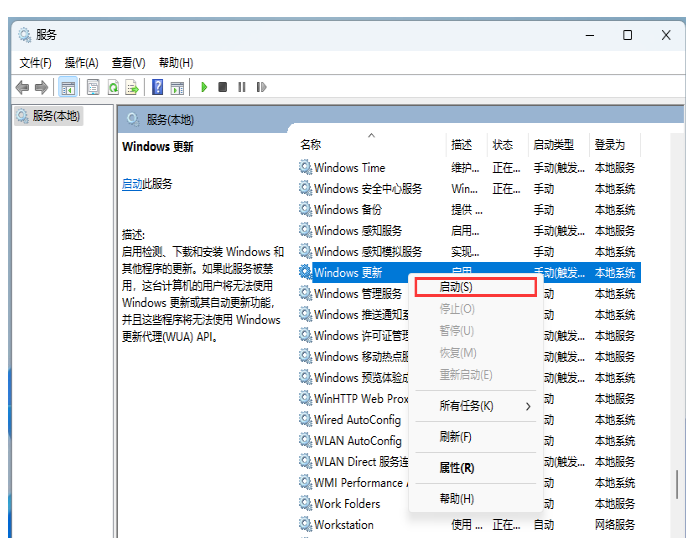686x538 pixels.
Task: Maximize the 服务 window
Action: tap(627, 35)
